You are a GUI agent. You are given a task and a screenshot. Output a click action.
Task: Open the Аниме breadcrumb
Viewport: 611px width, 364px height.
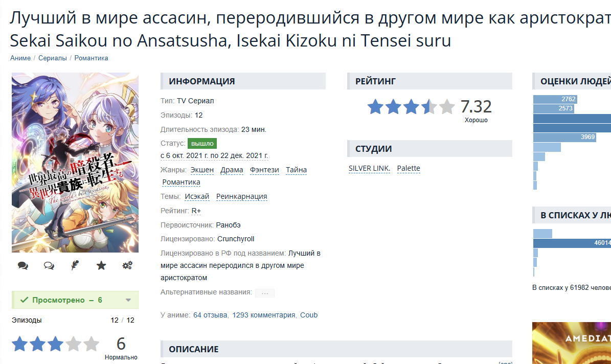pos(20,58)
